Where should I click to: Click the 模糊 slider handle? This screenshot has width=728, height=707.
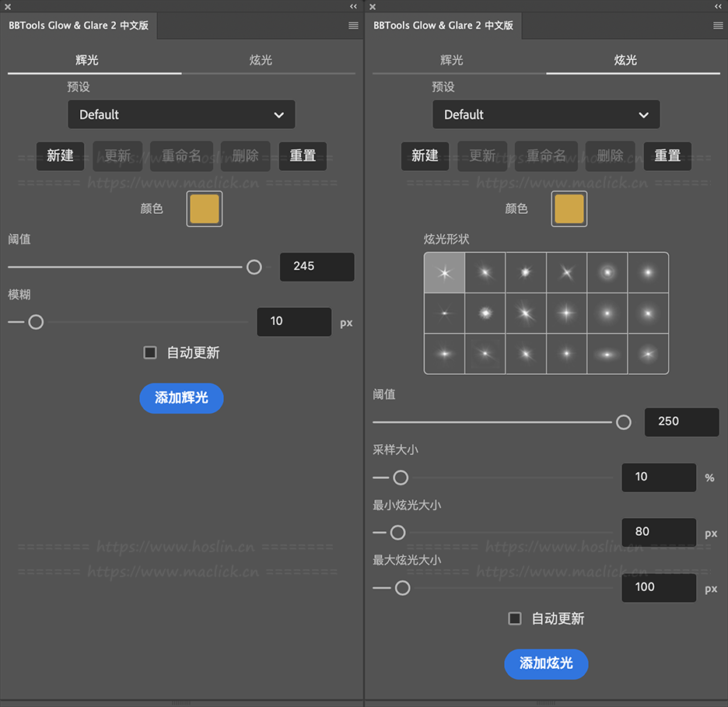tap(36, 322)
